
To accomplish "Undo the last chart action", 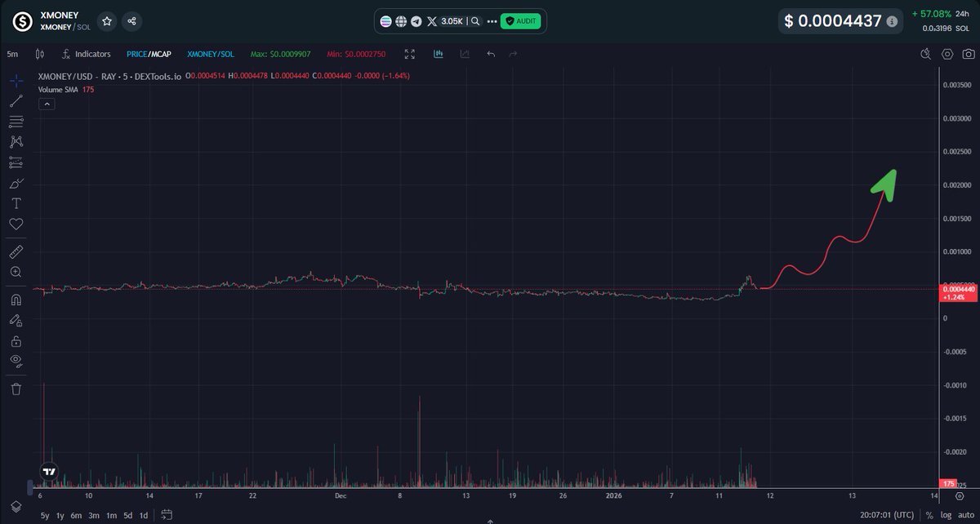I will [x=491, y=54].
